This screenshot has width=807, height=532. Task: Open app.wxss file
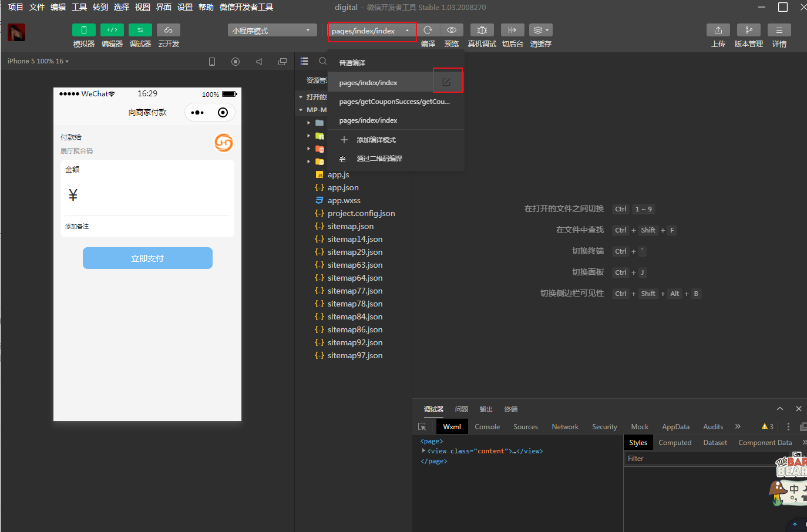[x=344, y=200]
